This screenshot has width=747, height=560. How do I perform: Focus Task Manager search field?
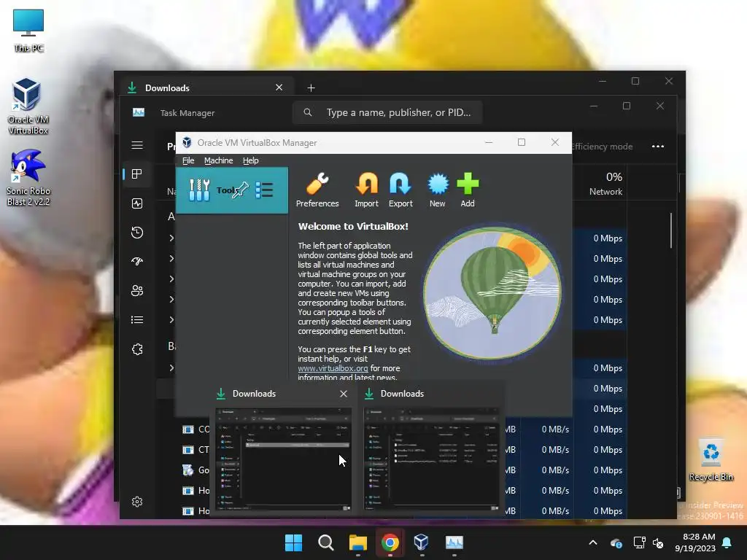[387, 112]
